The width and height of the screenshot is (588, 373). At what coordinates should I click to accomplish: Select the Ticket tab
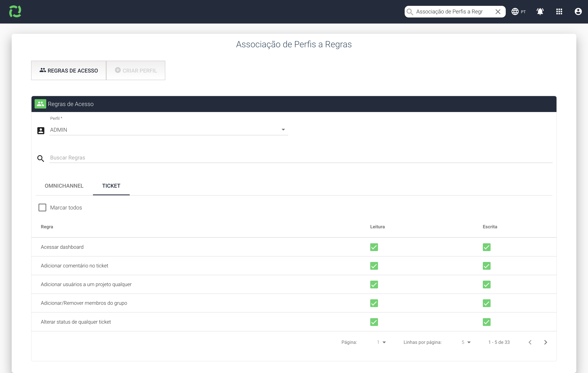click(x=111, y=186)
